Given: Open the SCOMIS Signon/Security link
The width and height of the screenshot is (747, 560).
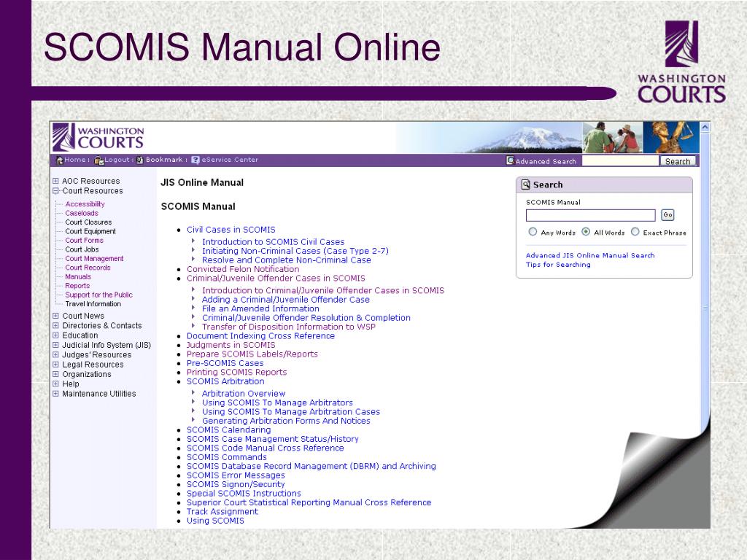Looking at the screenshot, I should click(236, 484).
